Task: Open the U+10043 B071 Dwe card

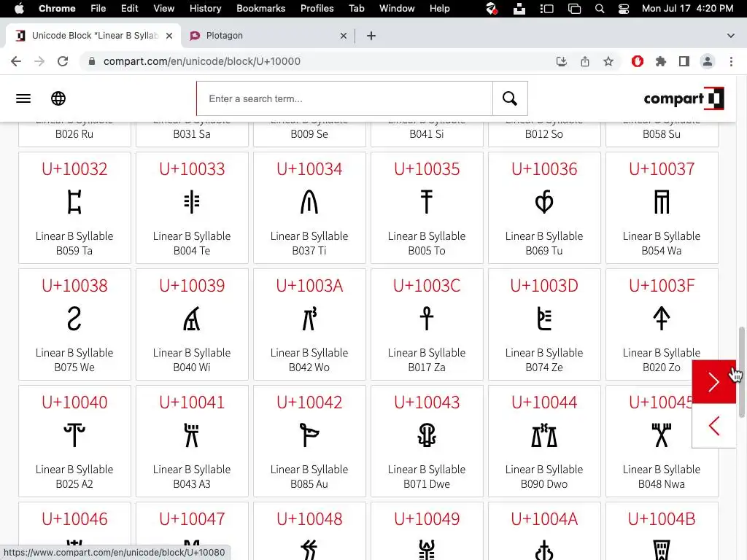Action: click(427, 441)
